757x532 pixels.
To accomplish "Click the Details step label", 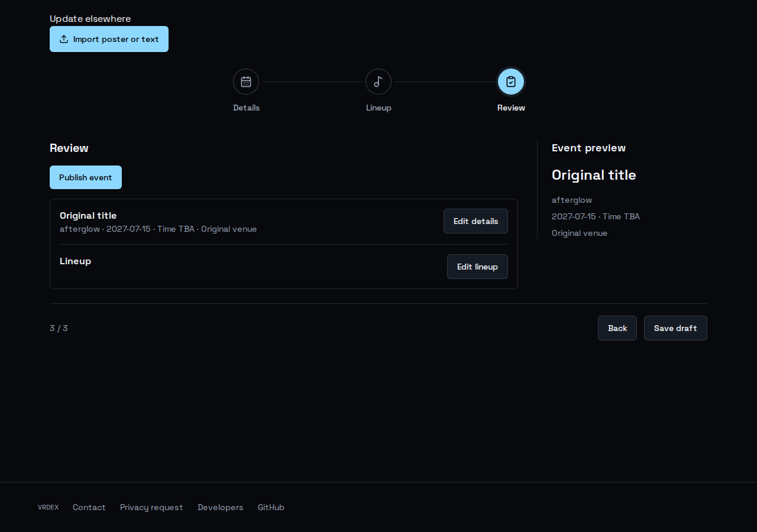I will pos(246,108).
